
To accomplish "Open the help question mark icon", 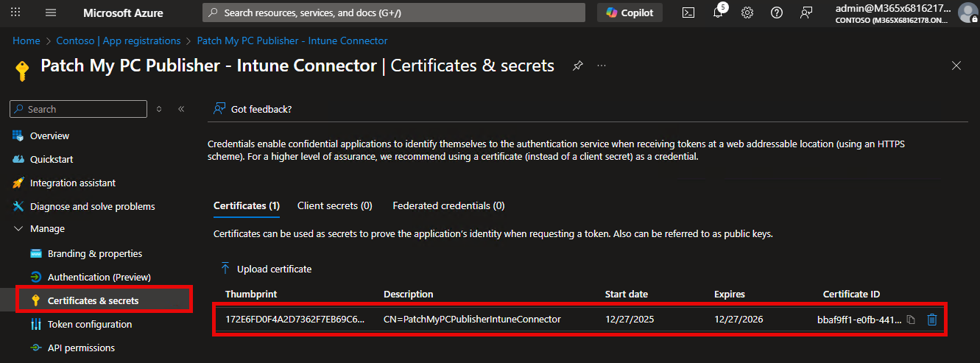I will tap(777, 13).
